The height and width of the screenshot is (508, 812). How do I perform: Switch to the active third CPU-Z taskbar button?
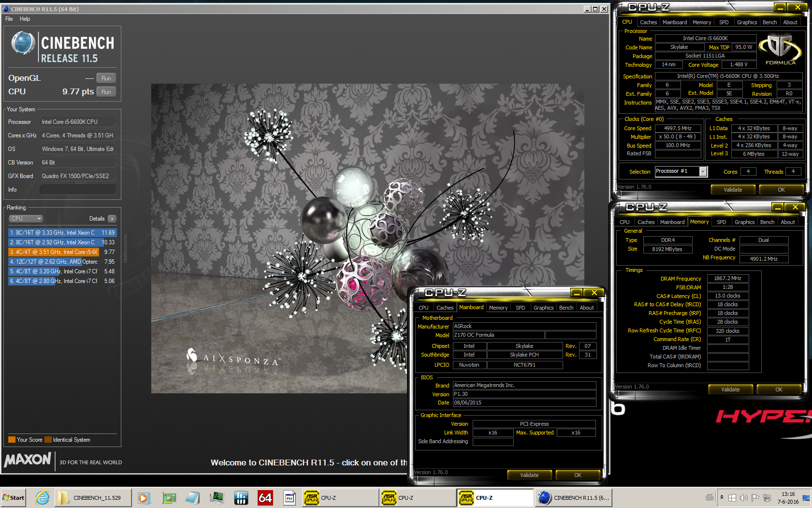pos(495,497)
